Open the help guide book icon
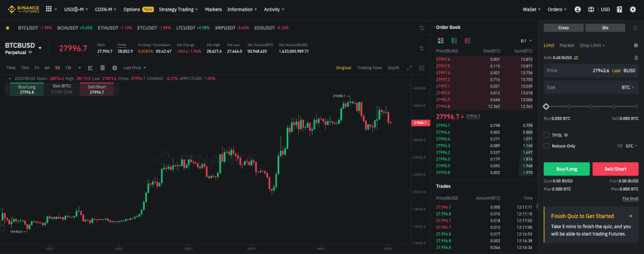The height and width of the screenshot is (254, 644). pyautogui.click(x=619, y=9)
